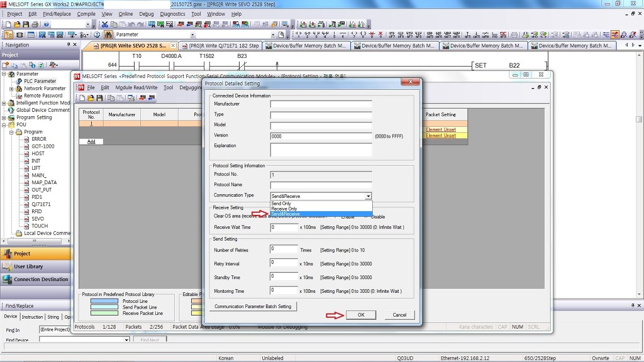644x362 pixels.
Task: Select the Disable radio button for Clear OS area
Action: tap(366, 216)
